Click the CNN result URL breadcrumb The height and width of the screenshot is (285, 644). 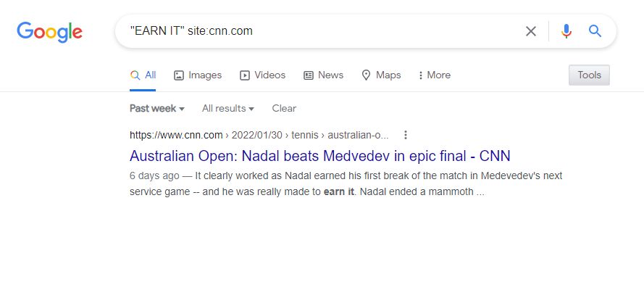tap(259, 135)
